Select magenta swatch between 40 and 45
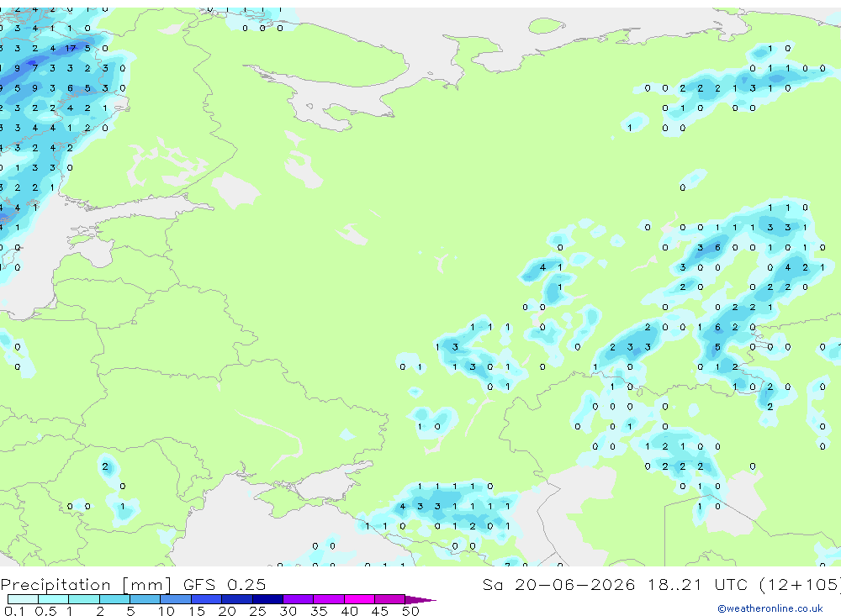The image size is (841, 616). pyautogui.click(x=359, y=599)
